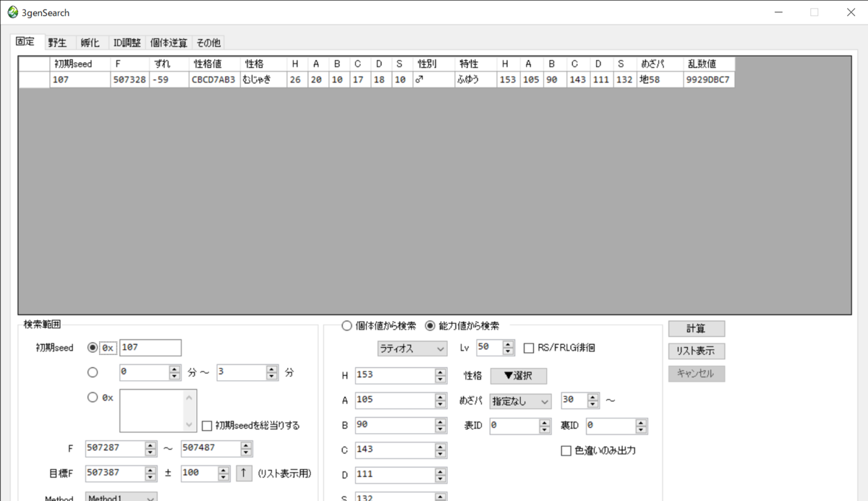Click the めざパ power 30 stepper
Viewport: 868px width, 501px height.
[x=581, y=401]
